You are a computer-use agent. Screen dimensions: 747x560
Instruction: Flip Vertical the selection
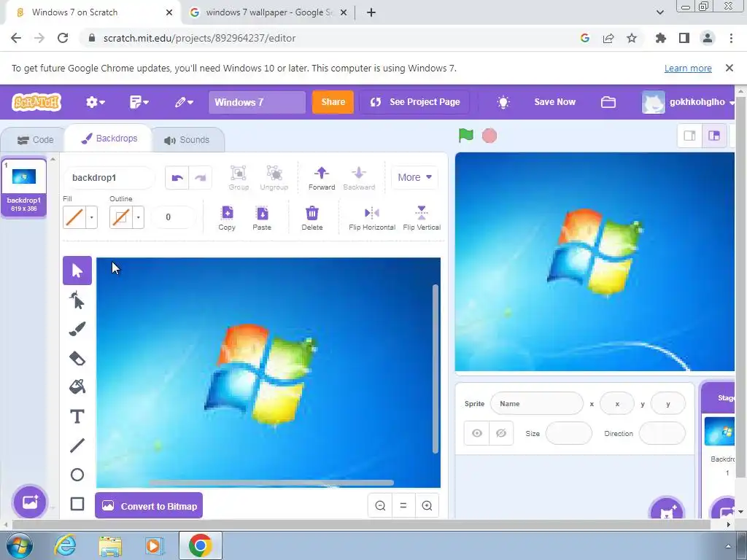pyautogui.click(x=422, y=217)
